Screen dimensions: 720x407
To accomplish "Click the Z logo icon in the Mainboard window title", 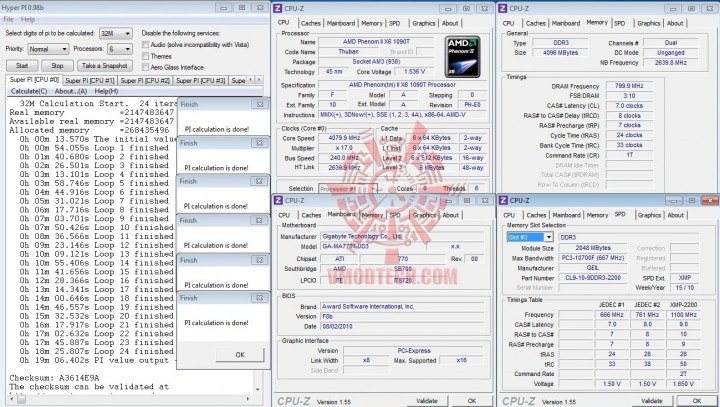I will 278,200.
